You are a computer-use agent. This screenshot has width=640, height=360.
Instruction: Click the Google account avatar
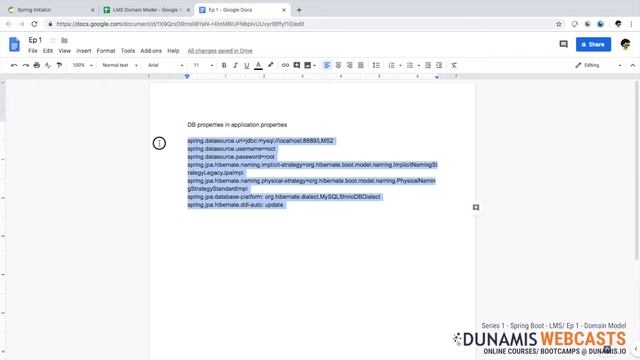click(625, 44)
